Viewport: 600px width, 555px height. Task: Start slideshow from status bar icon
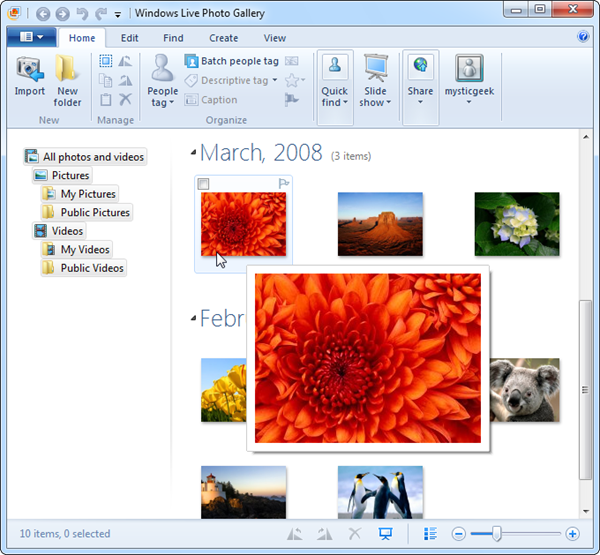pos(385,534)
